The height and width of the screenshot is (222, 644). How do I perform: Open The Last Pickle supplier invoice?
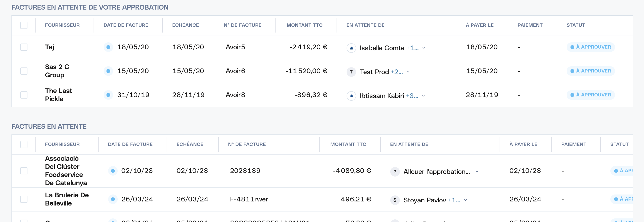[58, 95]
